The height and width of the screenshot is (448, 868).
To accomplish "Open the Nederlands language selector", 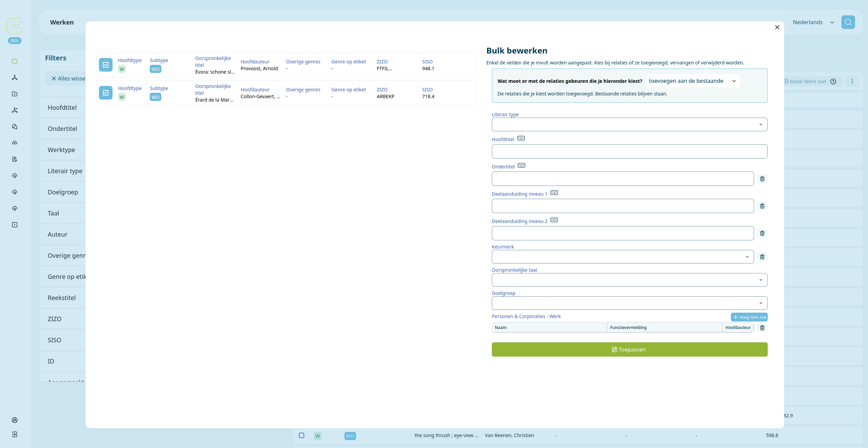I will 814,22.
